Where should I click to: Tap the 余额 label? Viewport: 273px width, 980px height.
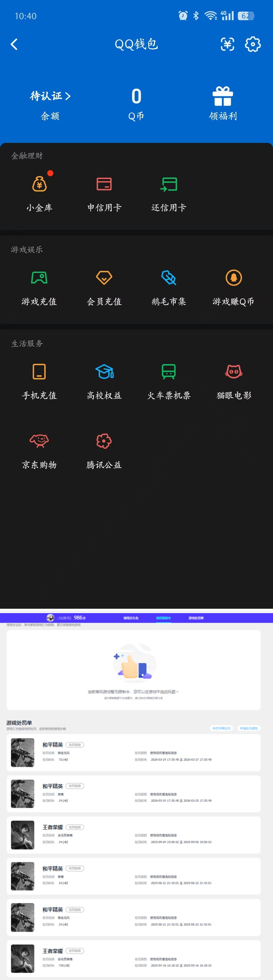pos(50,116)
